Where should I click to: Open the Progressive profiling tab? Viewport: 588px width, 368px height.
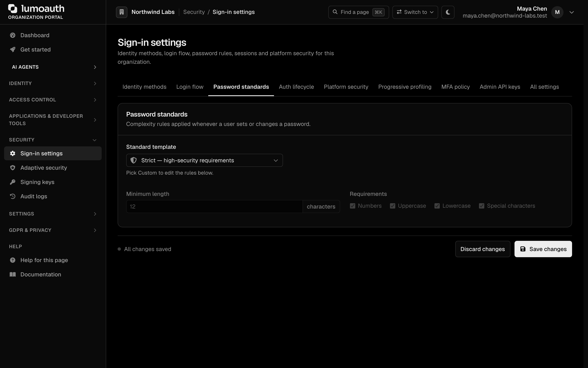coord(405,87)
